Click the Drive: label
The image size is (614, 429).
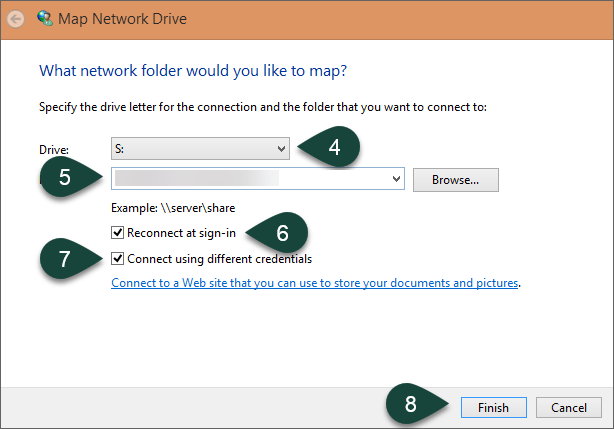point(53,149)
